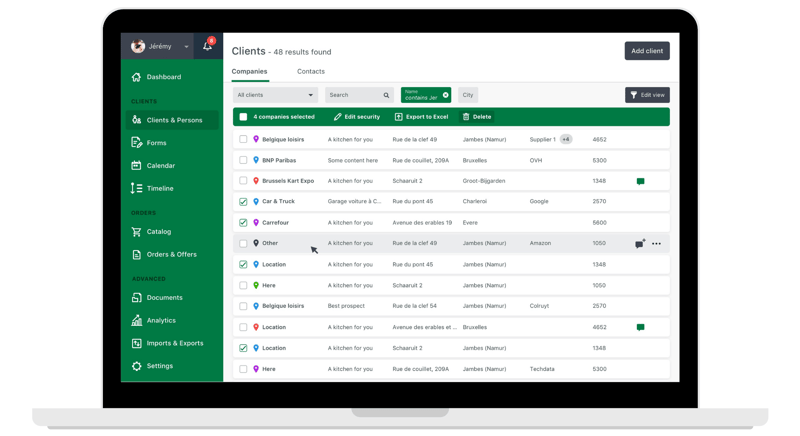Check the BNP Paribas row checkbox
Image resolution: width=800 pixels, height=436 pixels.
(243, 160)
